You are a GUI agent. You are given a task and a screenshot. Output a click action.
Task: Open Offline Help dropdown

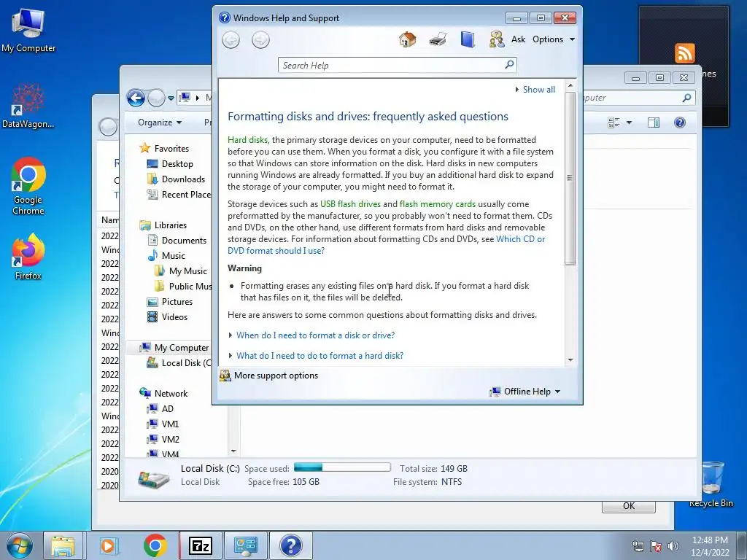[x=525, y=392]
